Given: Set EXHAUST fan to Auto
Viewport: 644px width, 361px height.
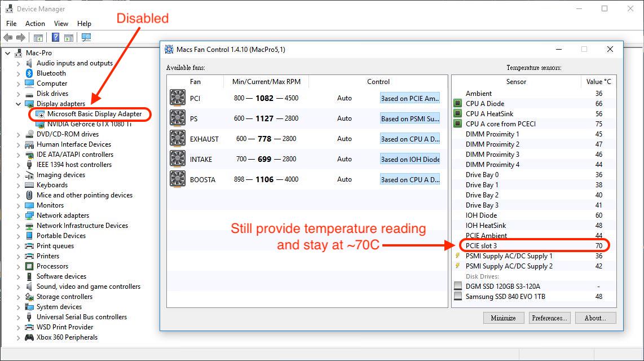Looking at the screenshot, I should tap(344, 139).
